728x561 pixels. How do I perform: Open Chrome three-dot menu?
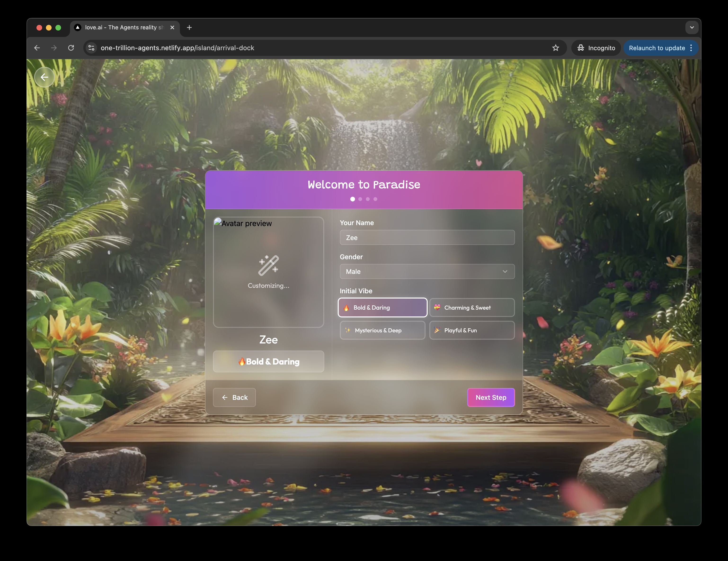coord(691,48)
